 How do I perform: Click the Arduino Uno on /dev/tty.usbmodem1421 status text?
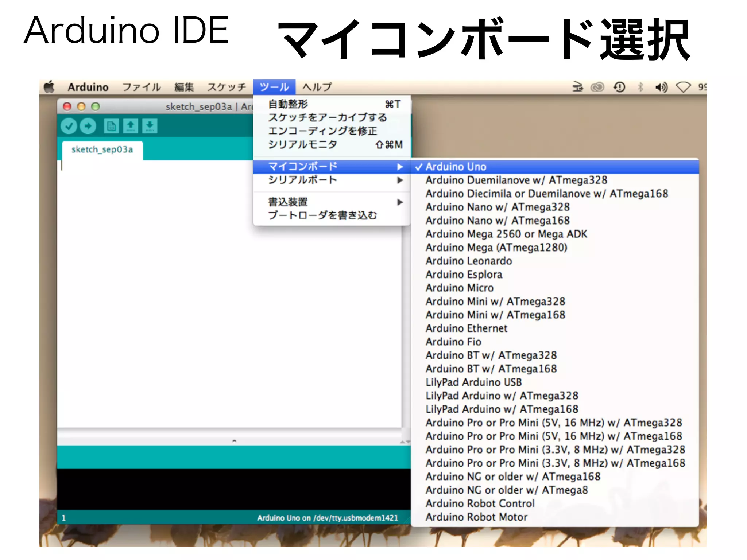pos(328,518)
